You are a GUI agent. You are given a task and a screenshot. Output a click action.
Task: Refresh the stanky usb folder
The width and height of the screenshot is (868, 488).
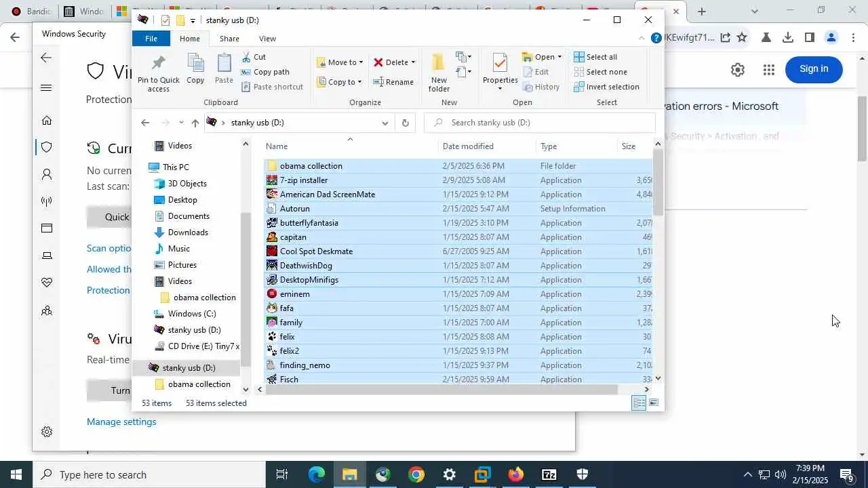click(x=405, y=123)
